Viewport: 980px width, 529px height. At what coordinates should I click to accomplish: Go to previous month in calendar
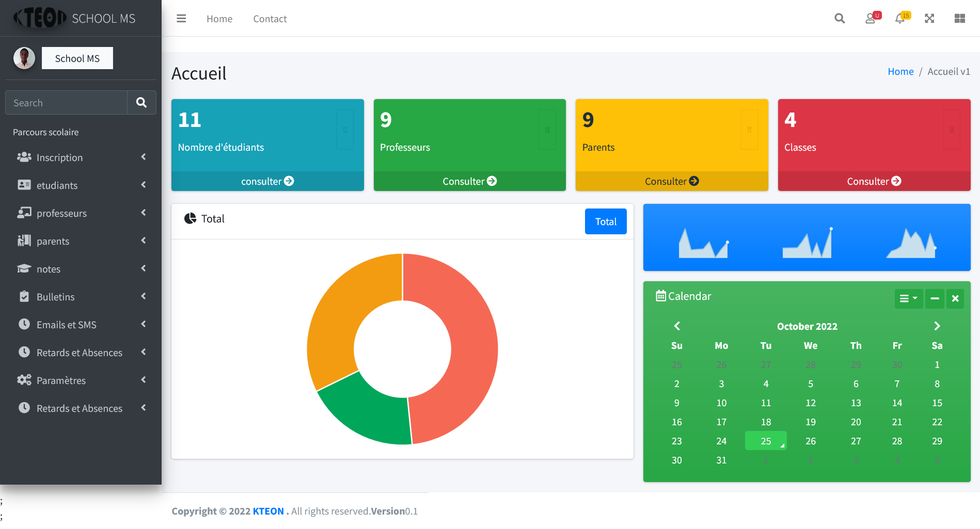[677, 326]
